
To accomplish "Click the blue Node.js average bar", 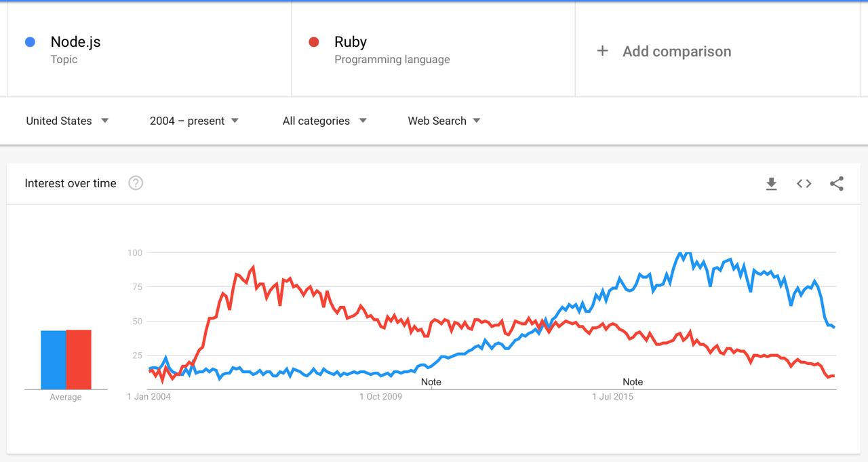I will [x=54, y=360].
